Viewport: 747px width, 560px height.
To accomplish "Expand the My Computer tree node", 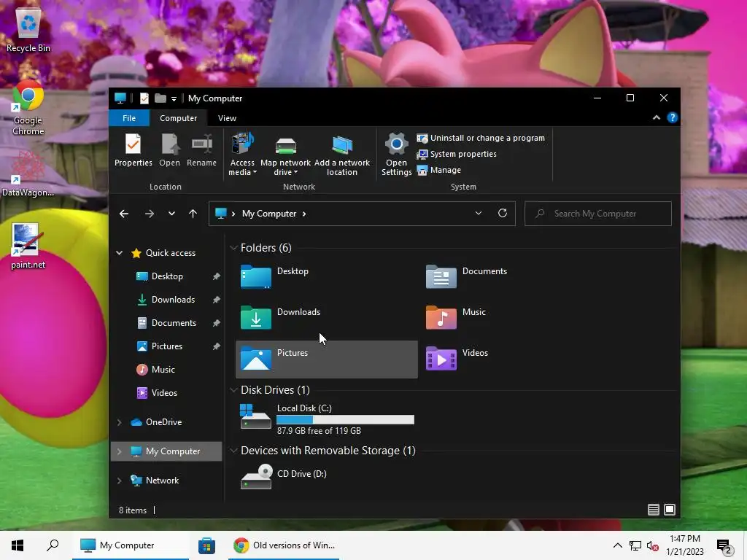I will [x=119, y=451].
